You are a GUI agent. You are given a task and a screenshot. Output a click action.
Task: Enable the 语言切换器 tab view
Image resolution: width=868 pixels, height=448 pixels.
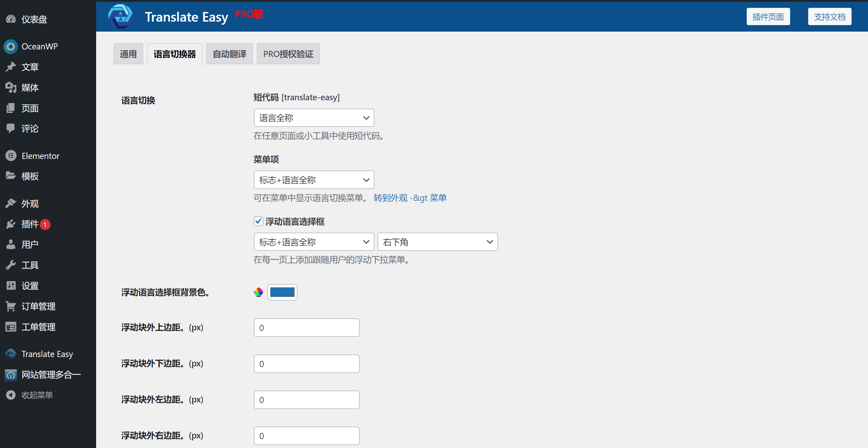pyautogui.click(x=175, y=54)
